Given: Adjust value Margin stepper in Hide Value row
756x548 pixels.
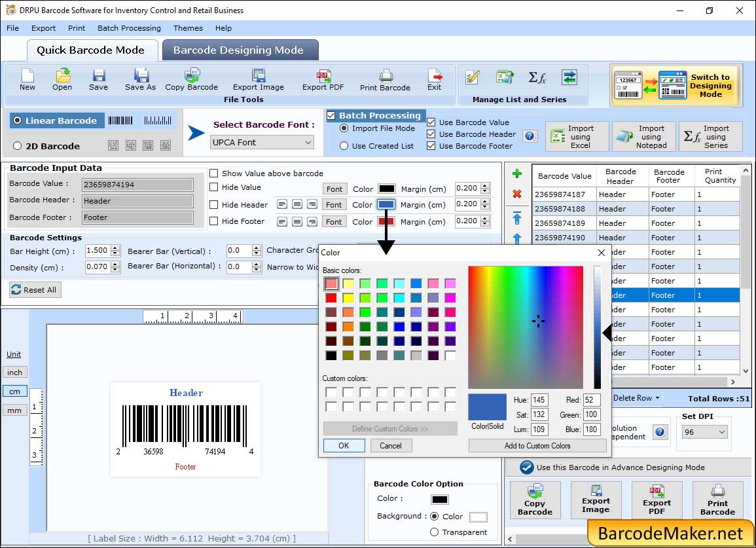Looking at the screenshot, I should [485, 189].
